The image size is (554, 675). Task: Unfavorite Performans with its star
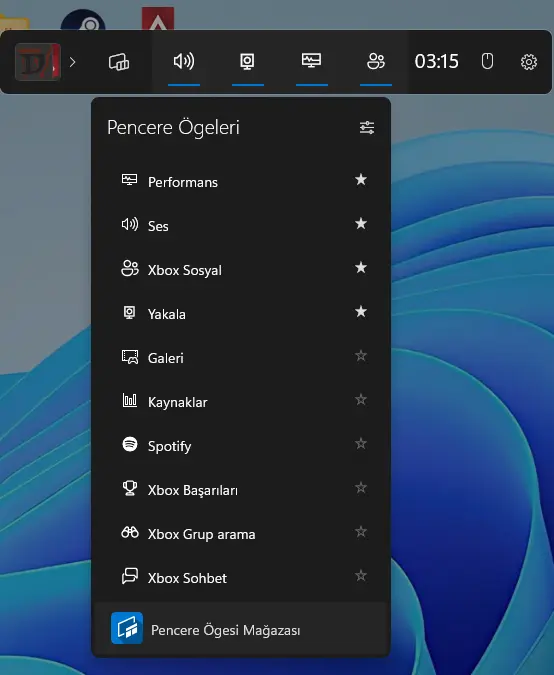click(x=361, y=180)
